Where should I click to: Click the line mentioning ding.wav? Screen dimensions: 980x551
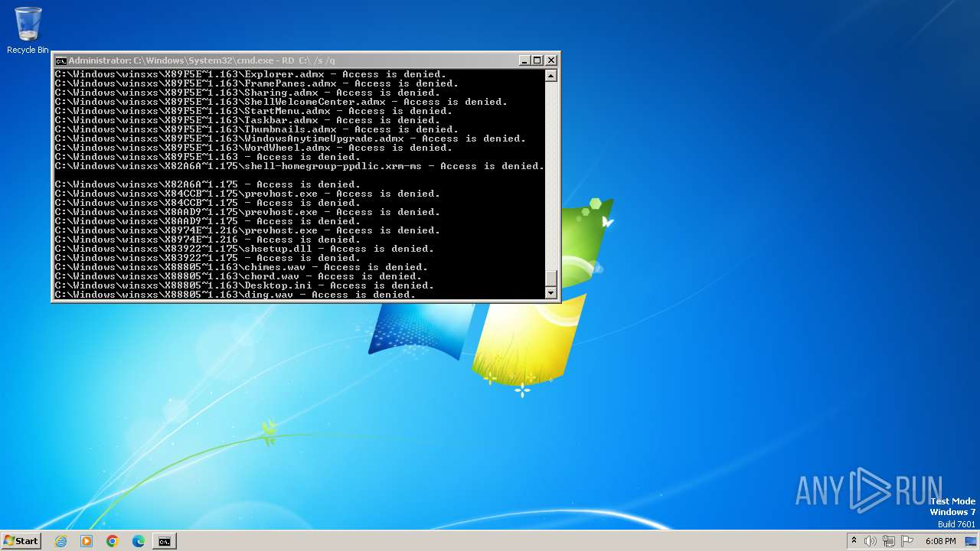(x=235, y=295)
